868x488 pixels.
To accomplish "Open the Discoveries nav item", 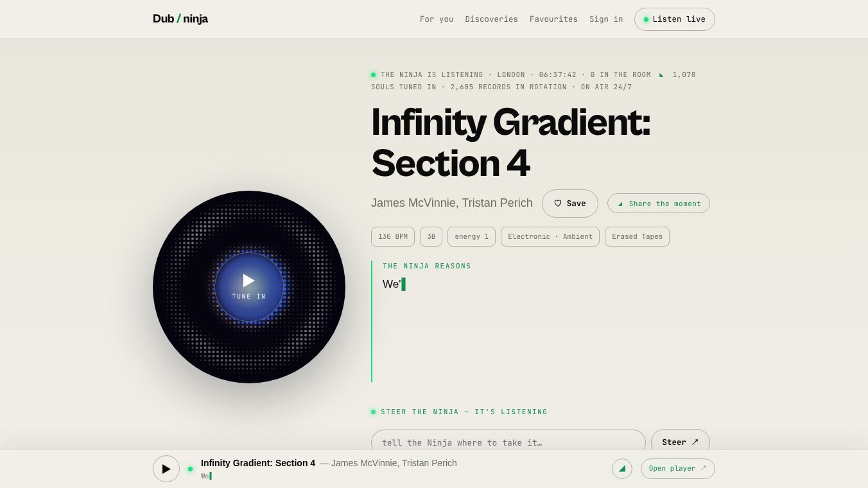I will pyautogui.click(x=492, y=19).
